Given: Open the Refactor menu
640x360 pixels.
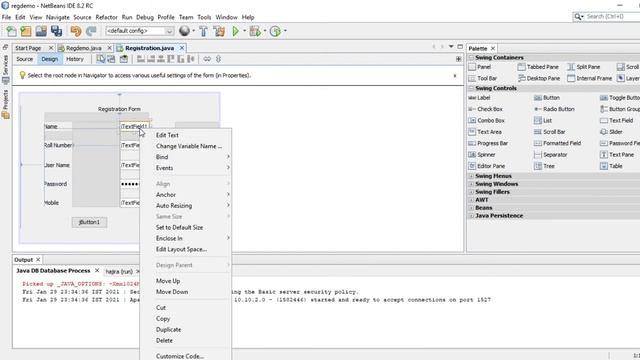Looking at the screenshot, I should [106, 17].
